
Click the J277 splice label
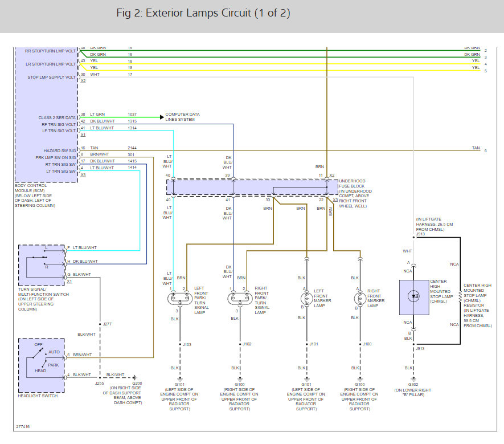[x=108, y=324]
